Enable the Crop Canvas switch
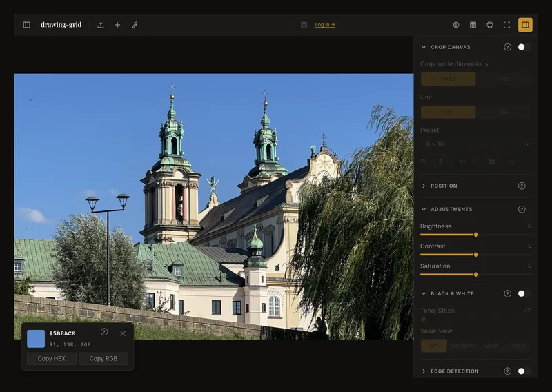Image resolution: width=552 pixels, height=392 pixels. 524,47
